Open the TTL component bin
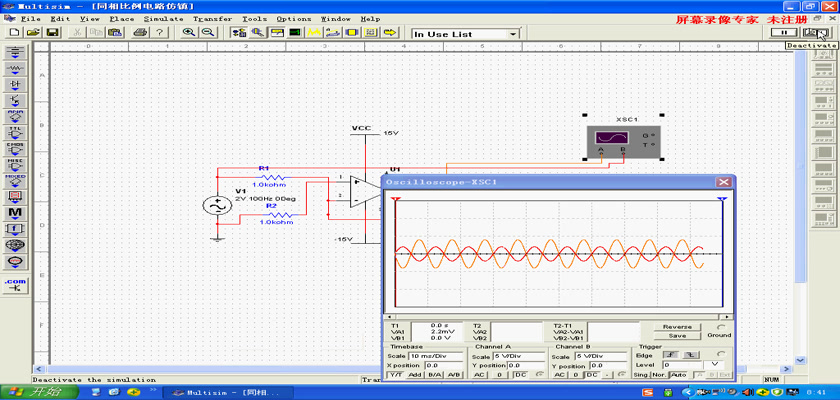This screenshot has width=840, height=400. tap(16, 133)
